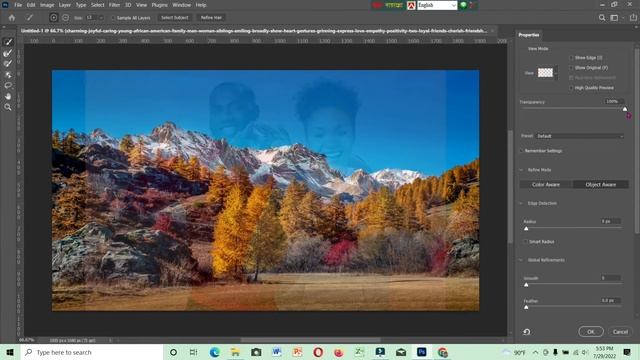Select Color Aware refine mode
Image resolution: width=640 pixels, height=360 pixels.
coord(546,184)
